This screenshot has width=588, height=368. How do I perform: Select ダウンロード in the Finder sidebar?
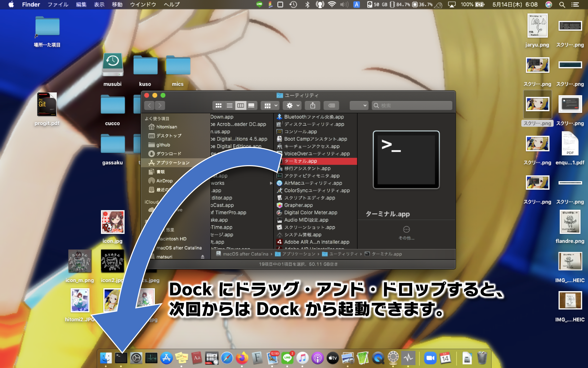pos(169,154)
